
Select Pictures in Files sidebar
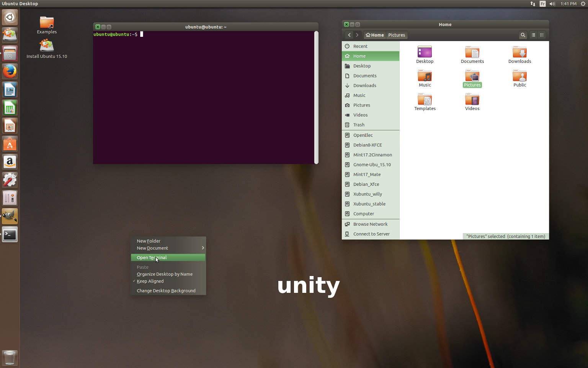[x=371, y=105]
